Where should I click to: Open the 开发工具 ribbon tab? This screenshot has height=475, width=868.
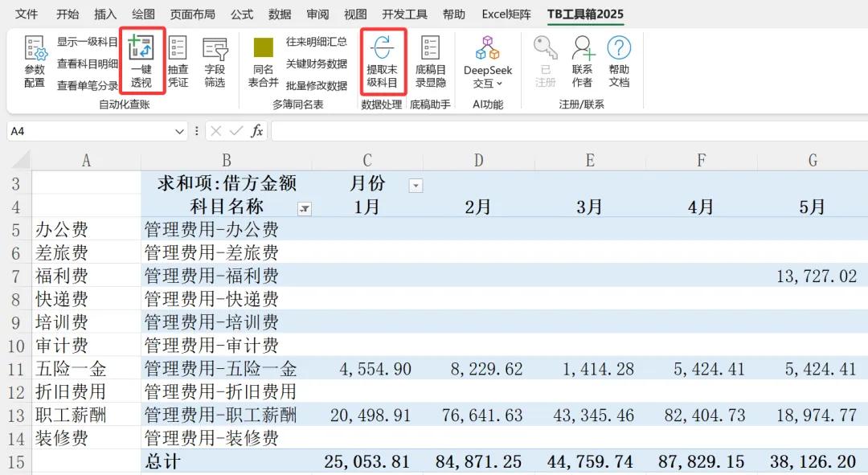click(404, 14)
